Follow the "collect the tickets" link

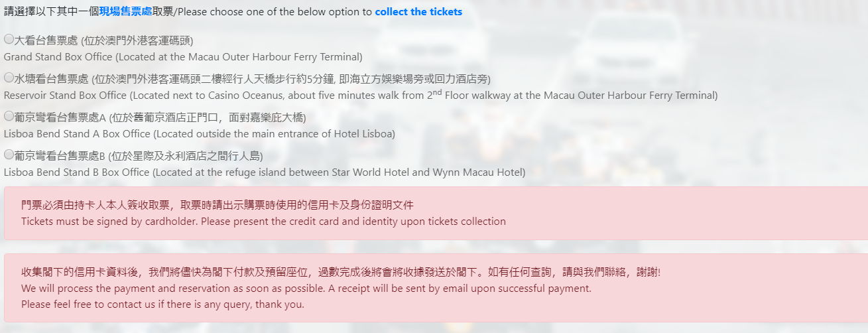[x=418, y=12]
